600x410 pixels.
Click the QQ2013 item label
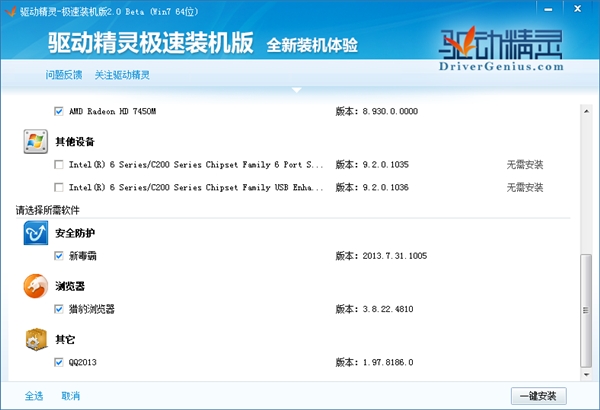coord(83,362)
